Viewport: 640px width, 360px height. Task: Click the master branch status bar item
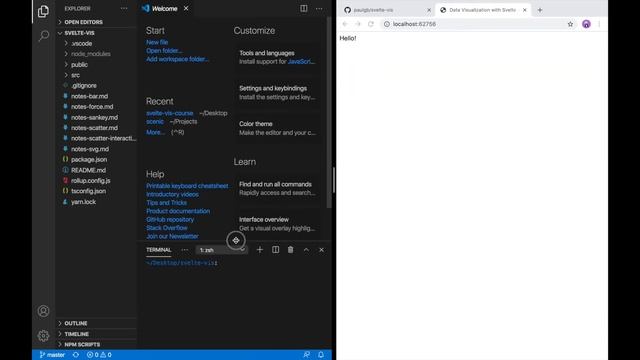click(52, 355)
